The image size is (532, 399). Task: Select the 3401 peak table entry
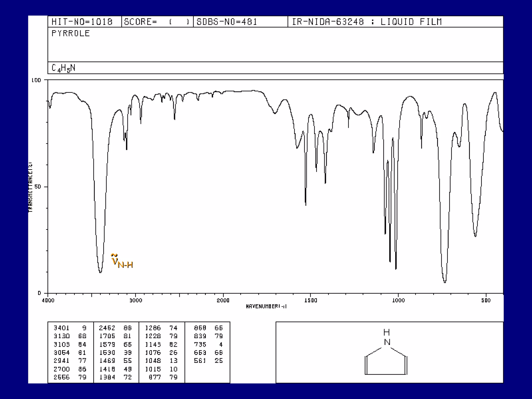pos(62,328)
